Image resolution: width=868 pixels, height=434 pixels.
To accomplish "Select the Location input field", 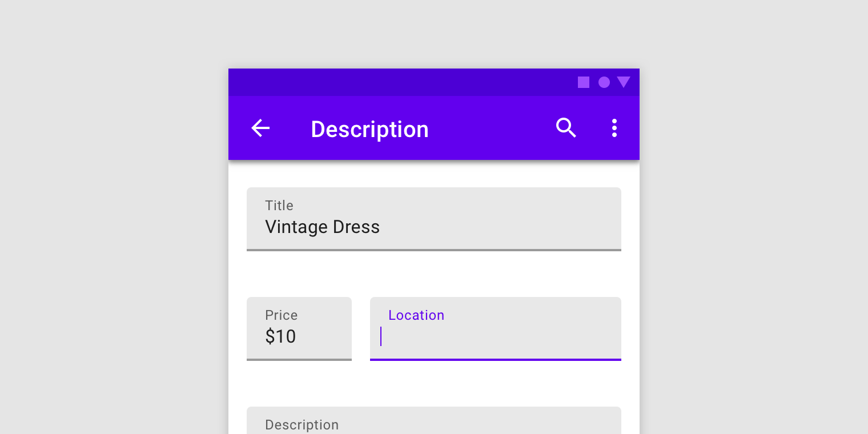I will pos(496,328).
